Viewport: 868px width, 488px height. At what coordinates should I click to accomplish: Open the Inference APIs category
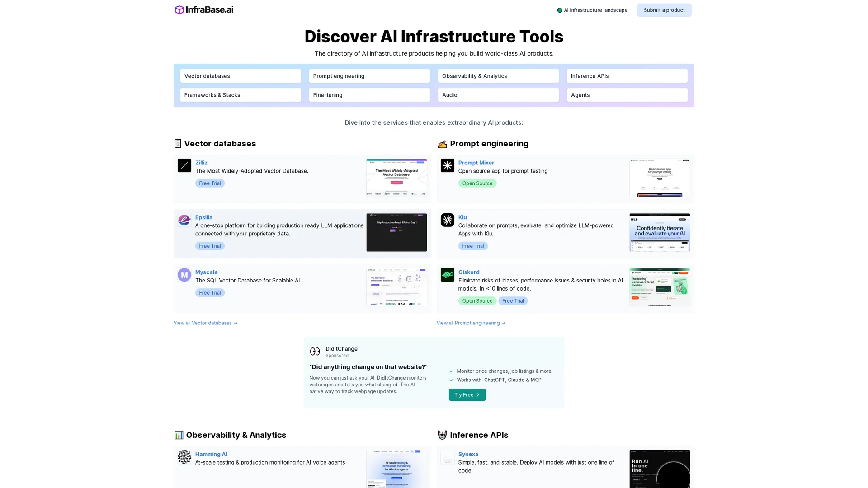[x=627, y=76]
